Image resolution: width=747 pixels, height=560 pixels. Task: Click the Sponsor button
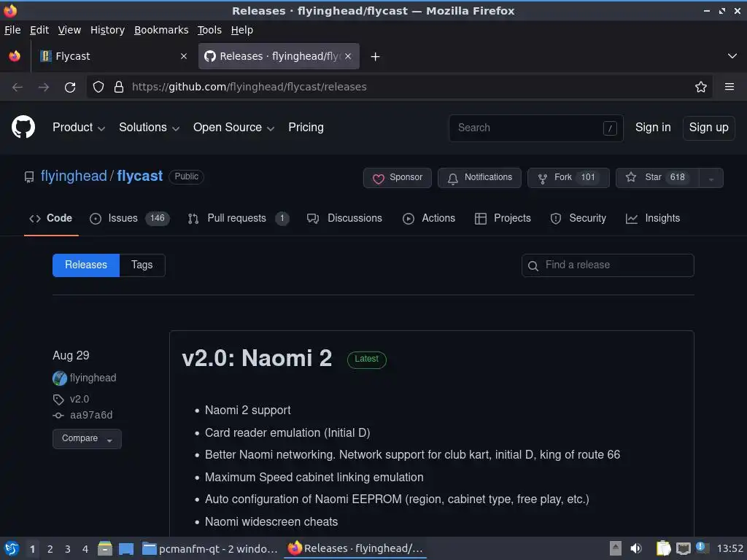[398, 178]
